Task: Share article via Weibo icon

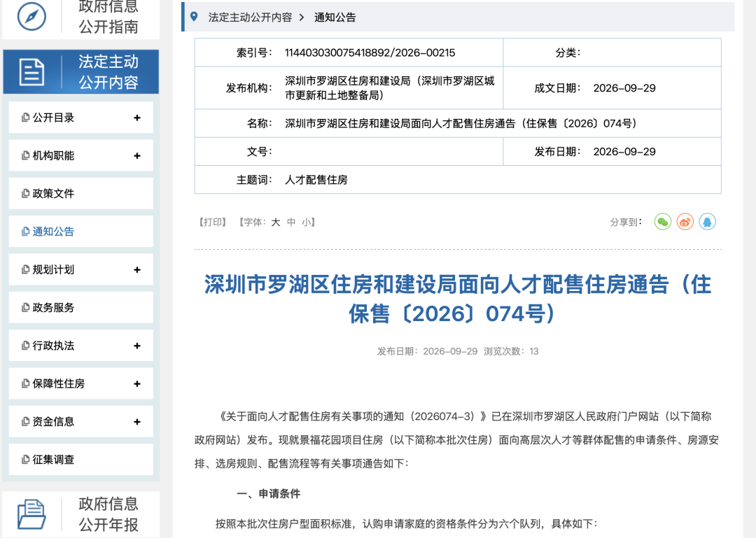Action: pos(685,222)
